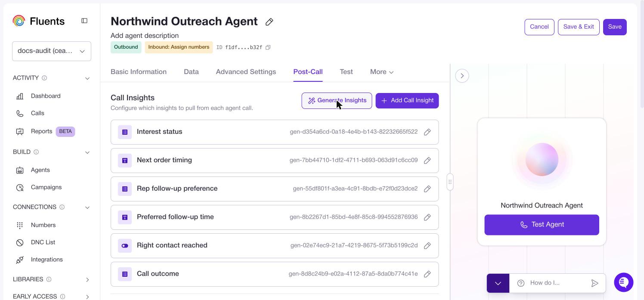Edit Right contact reached insight
This screenshot has height=300, width=644.
tap(427, 246)
